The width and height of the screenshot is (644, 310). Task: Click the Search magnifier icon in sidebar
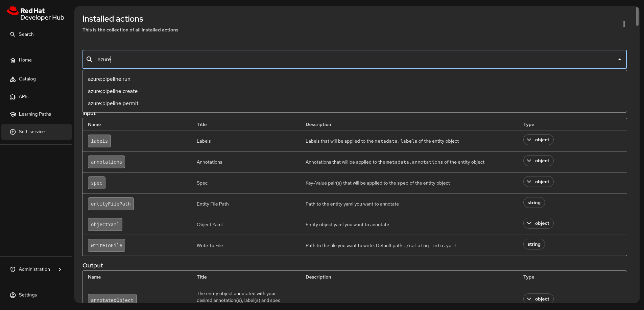click(x=13, y=34)
